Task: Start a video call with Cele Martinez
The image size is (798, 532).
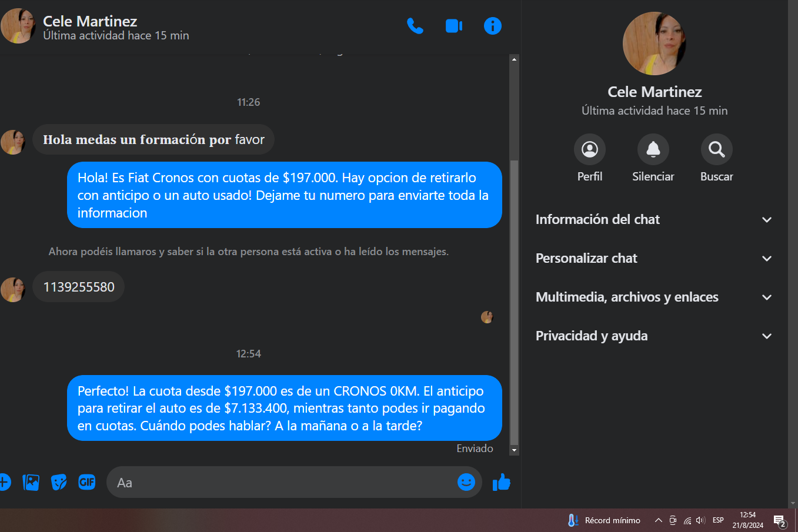Action: click(x=454, y=26)
